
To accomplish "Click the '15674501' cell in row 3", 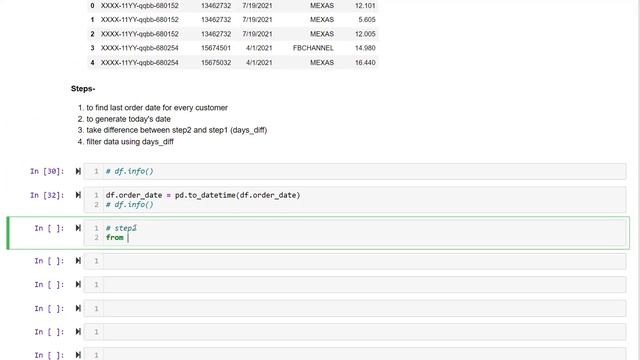I will pos(216,48).
